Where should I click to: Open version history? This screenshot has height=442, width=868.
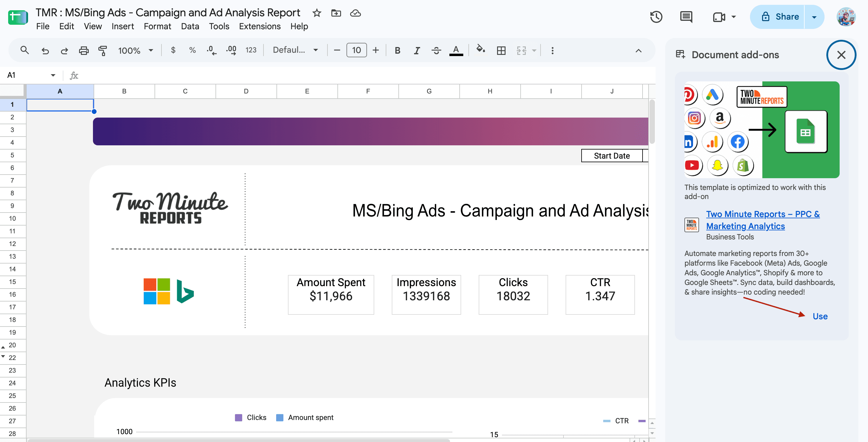pos(656,17)
